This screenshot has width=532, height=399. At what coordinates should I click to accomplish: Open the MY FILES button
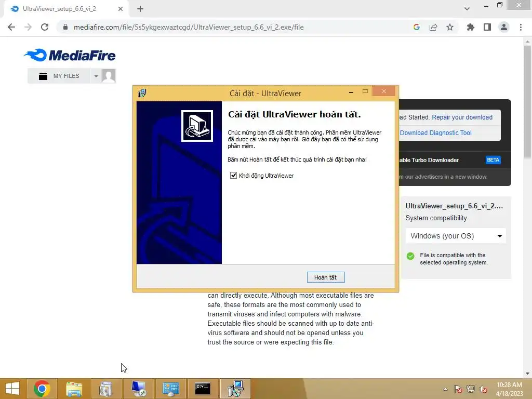tap(59, 76)
